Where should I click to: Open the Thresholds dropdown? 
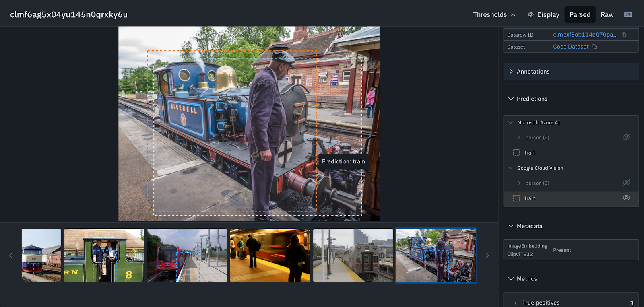494,14
